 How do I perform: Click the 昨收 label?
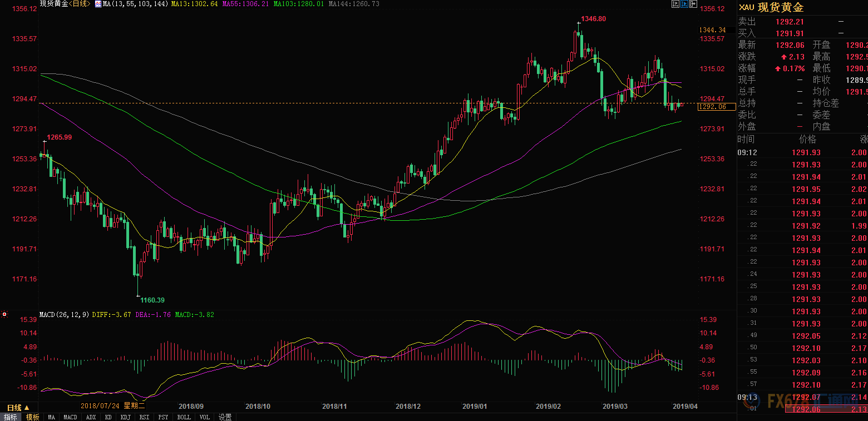pos(821,80)
